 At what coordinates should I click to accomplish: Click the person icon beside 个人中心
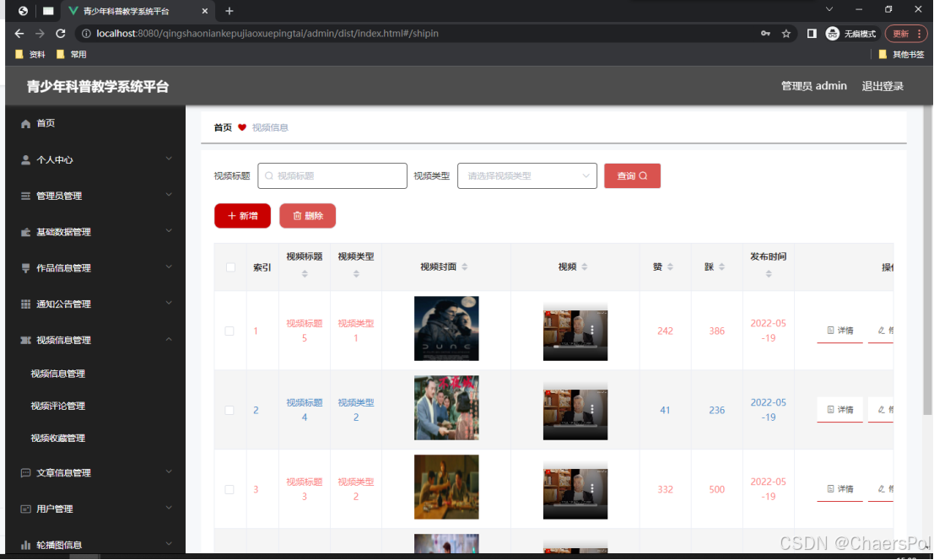tap(25, 160)
